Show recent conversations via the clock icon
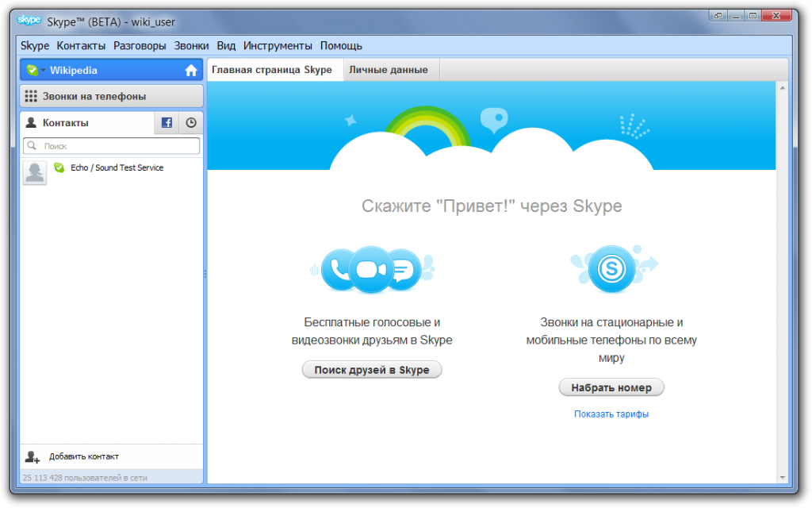The image size is (812, 508). pyautogui.click(x=191, y=123)
